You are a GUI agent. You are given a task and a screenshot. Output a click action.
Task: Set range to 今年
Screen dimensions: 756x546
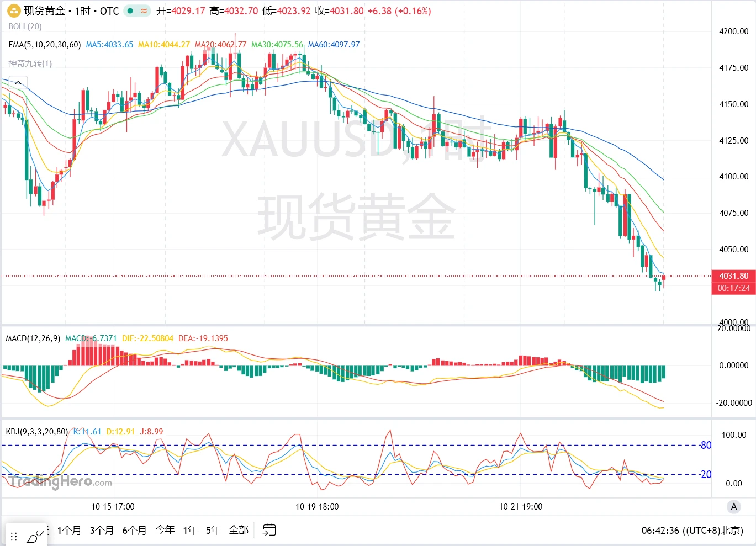click(x=165, y=531)
